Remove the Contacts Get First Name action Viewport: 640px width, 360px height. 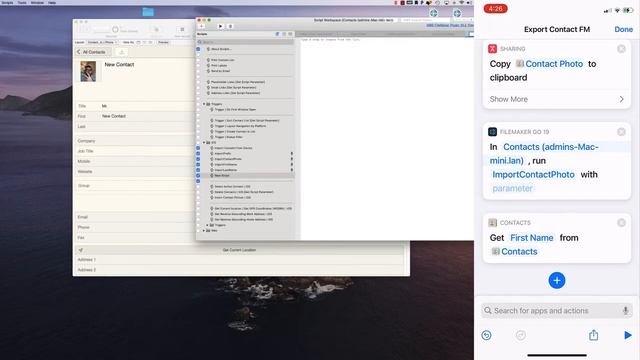click(x=621, y=223)
